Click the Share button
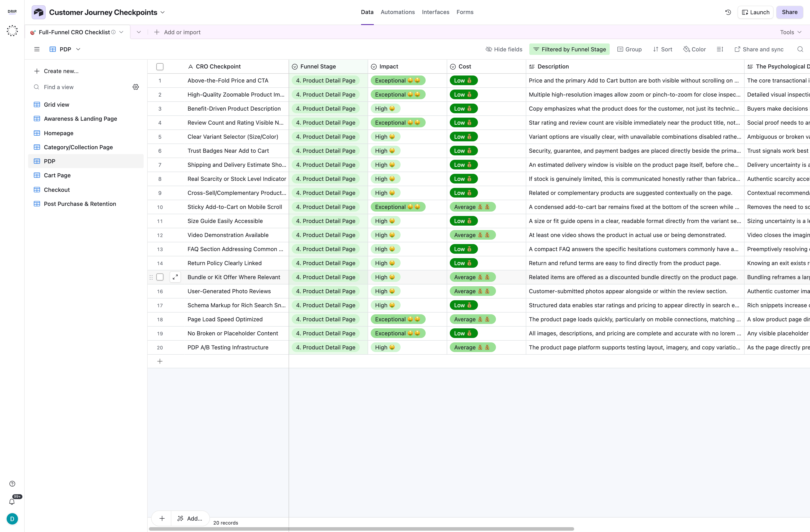 point(790,12)
